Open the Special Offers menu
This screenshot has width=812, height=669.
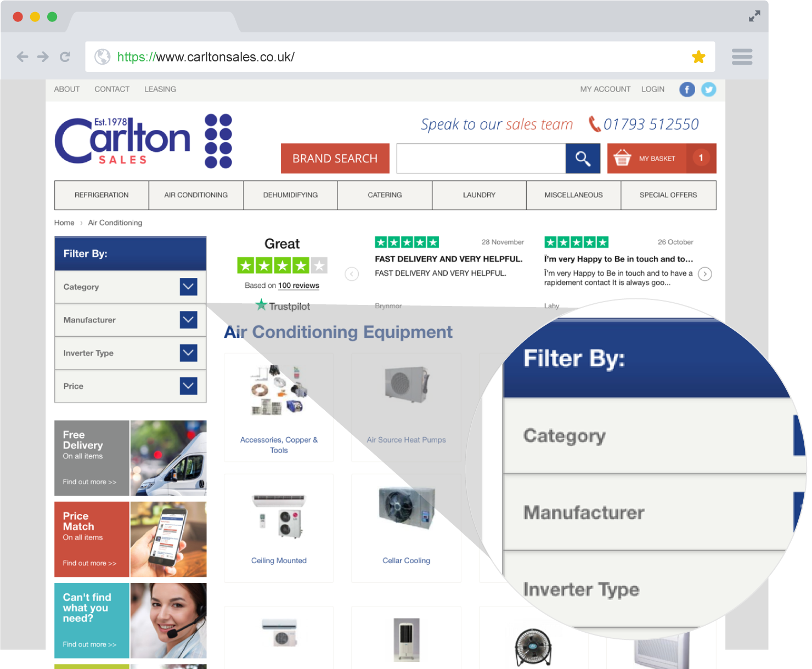click(668, 195)
